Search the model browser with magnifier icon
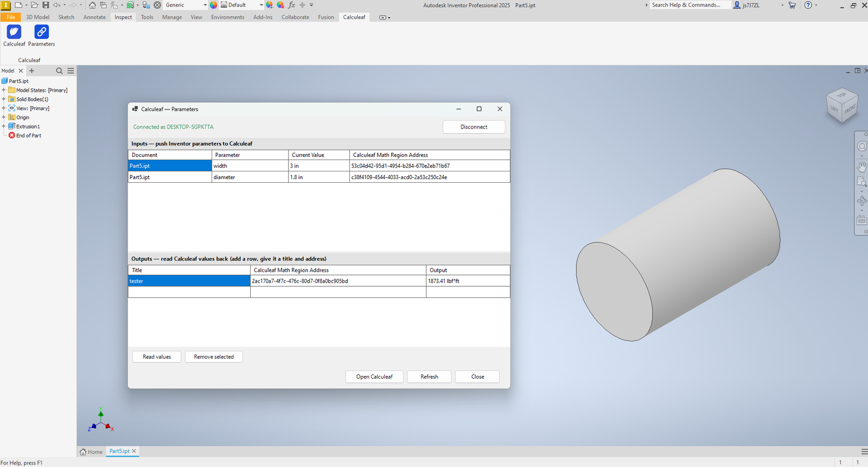 coord(60,71)
